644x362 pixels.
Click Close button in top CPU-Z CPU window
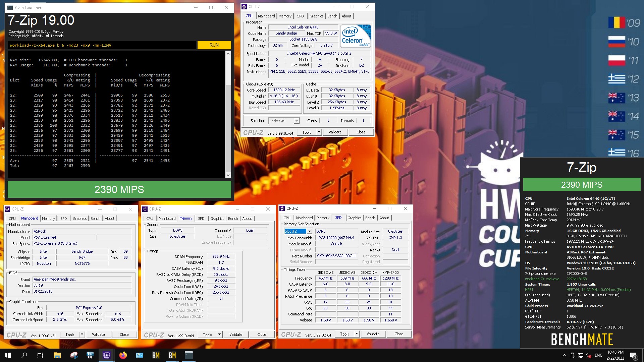[361, 132]
